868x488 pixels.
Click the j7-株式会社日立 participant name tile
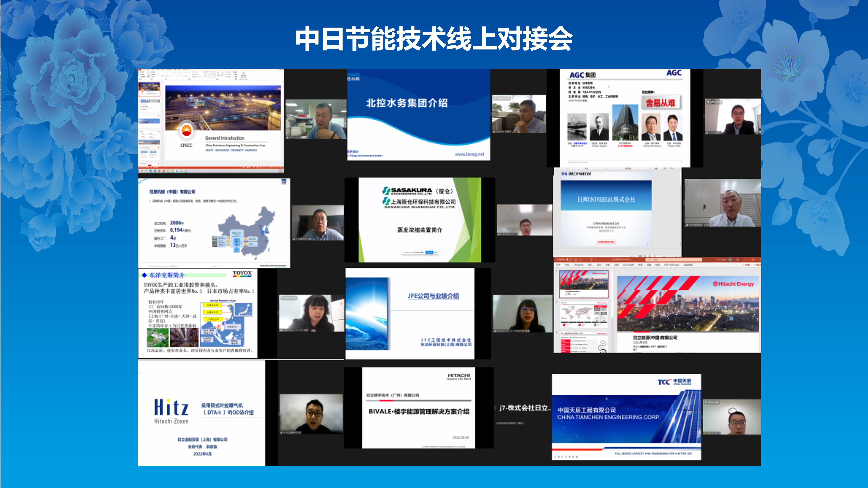point(525,408)
